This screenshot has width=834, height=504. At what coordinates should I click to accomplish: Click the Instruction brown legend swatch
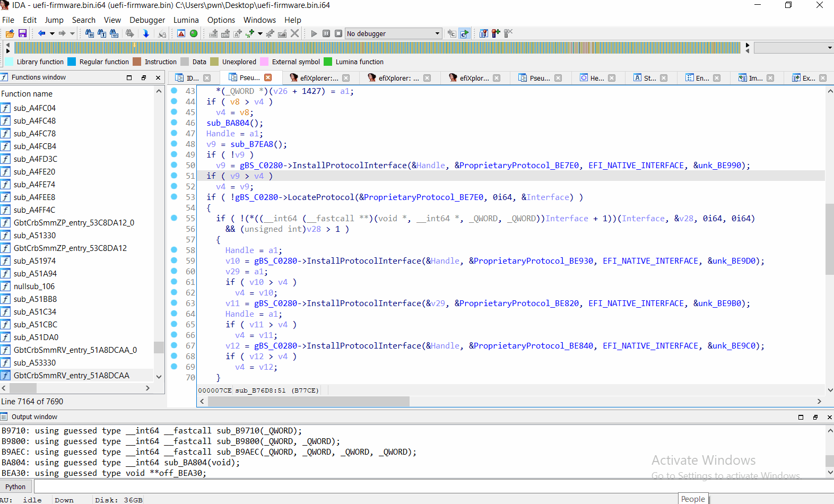[137, 62]
